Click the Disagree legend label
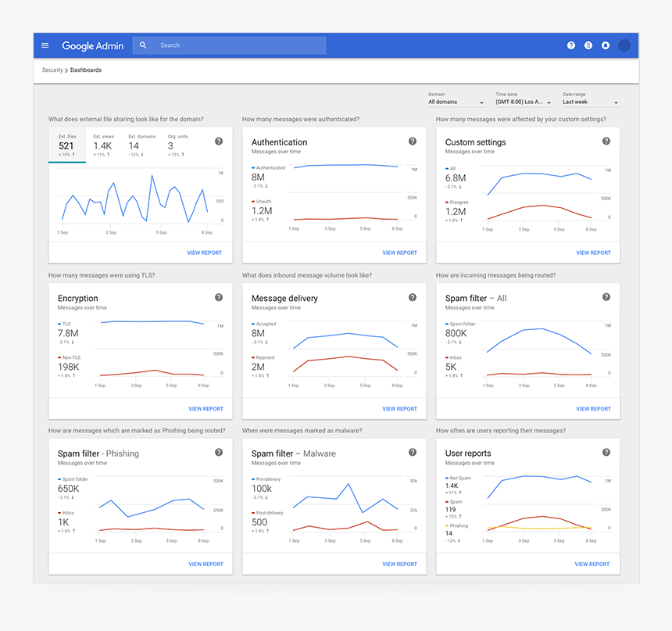 click(x=459, y=203)
